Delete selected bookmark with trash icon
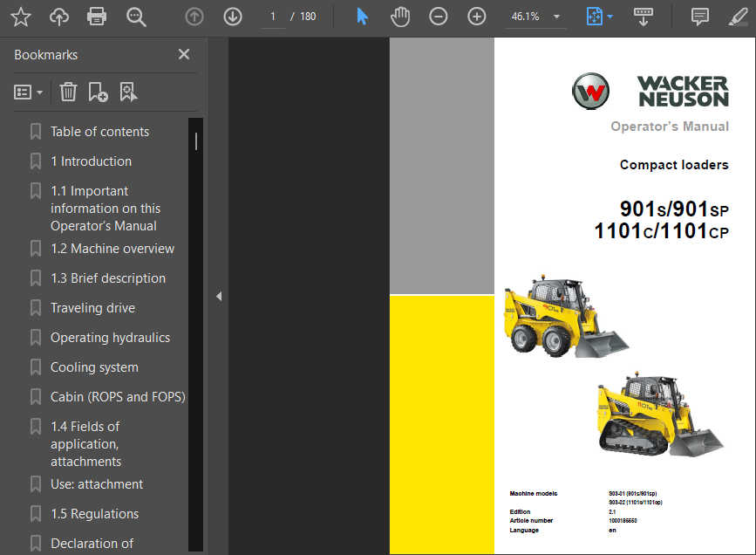Viewport: 756px width, 555px height. 68,92
